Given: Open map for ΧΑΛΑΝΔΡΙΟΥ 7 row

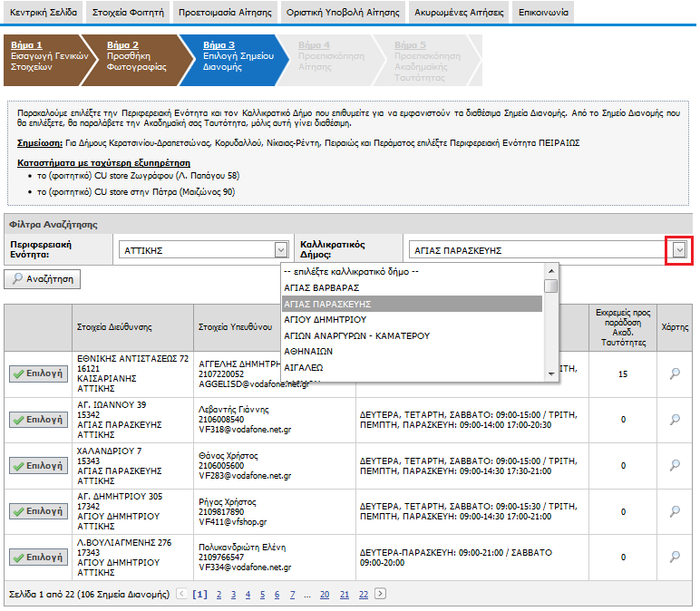Looking at the screenshot, I should pyautogui.click(x=675, y=466).
